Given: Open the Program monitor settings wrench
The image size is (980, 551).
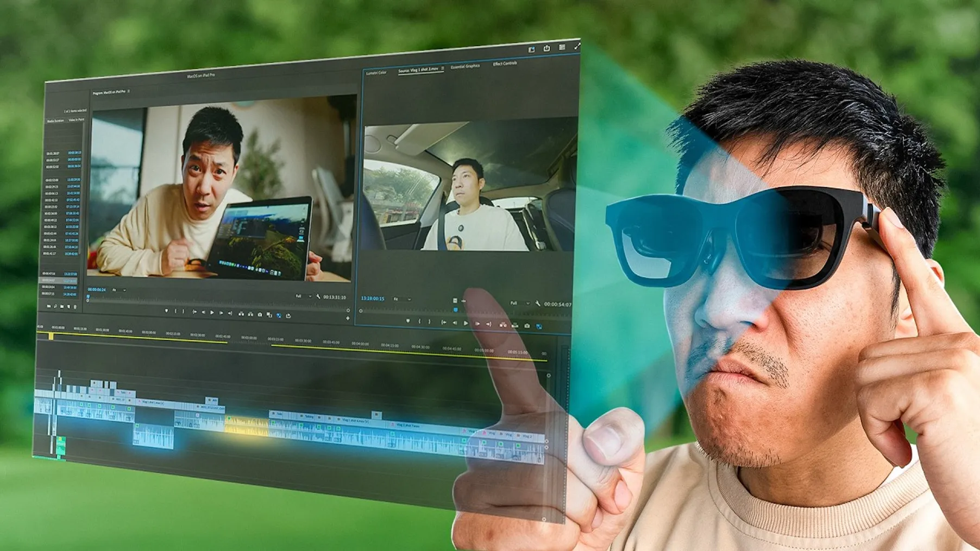Looking at the screenshot, I should click(x=318, y=296).
